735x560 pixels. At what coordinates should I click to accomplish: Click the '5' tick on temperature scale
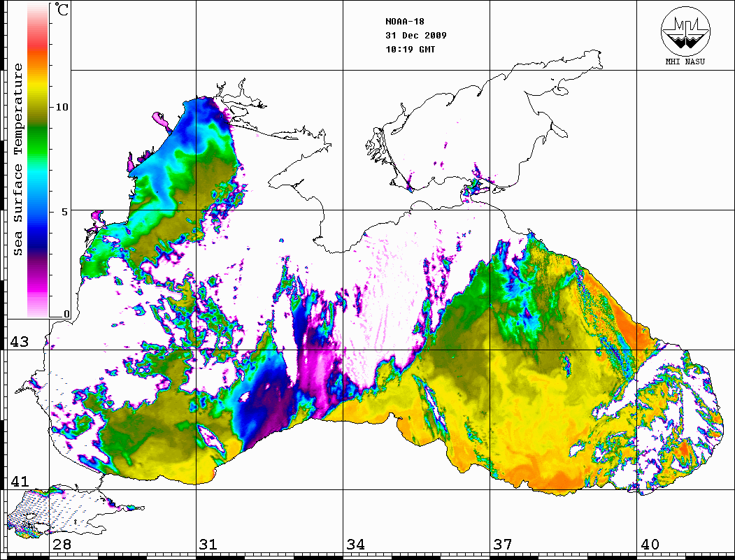tap(64, 212)
